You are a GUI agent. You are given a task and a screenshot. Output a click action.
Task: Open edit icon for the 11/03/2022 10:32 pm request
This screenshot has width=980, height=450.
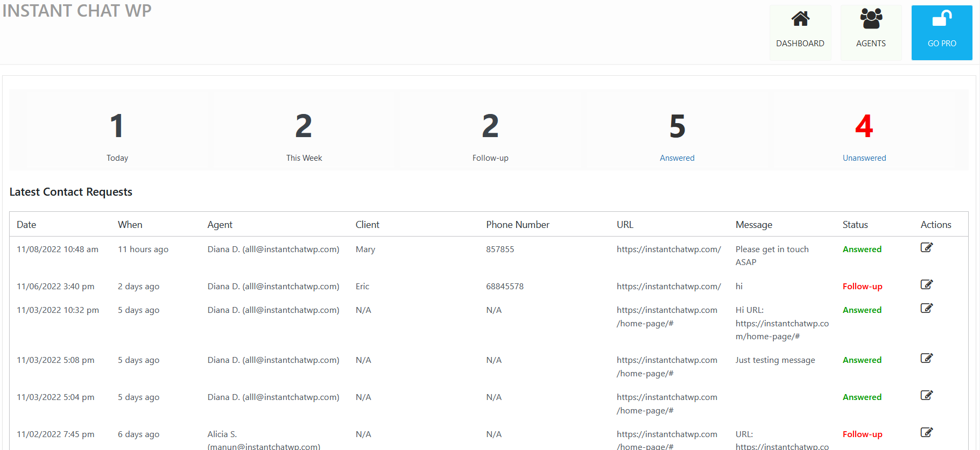tap(926, 308)
